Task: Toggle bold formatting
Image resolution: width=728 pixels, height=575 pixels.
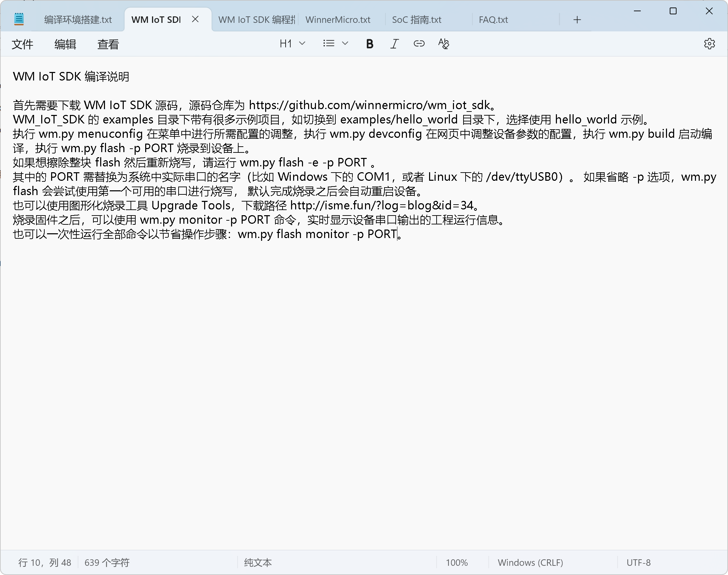Action: [369, 44]
